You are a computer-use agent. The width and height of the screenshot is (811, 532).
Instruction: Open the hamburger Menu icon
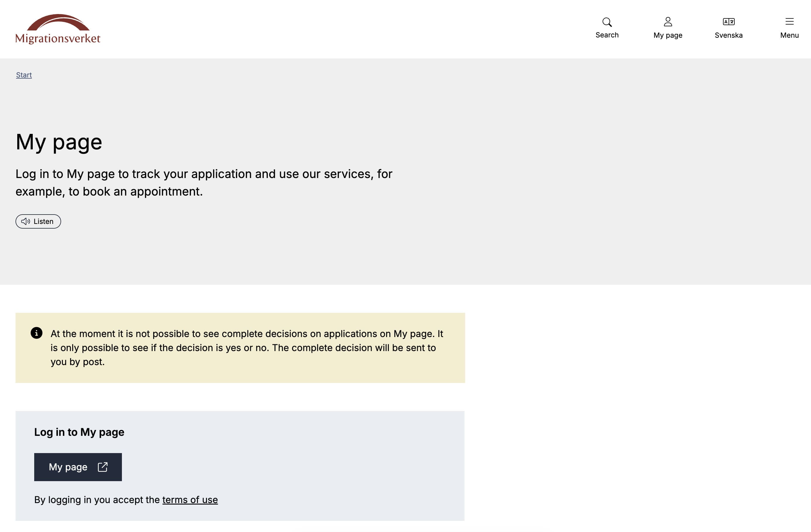[x=789, y=21]
